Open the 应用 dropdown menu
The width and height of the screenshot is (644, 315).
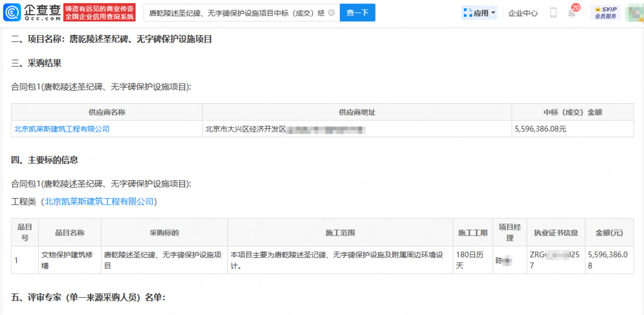tap(479, 13)
